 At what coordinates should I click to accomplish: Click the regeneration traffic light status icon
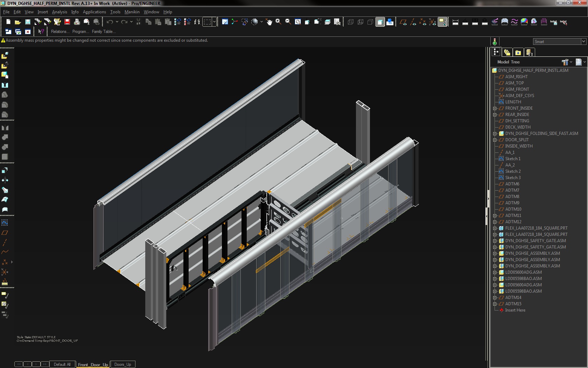click(495, 42)
